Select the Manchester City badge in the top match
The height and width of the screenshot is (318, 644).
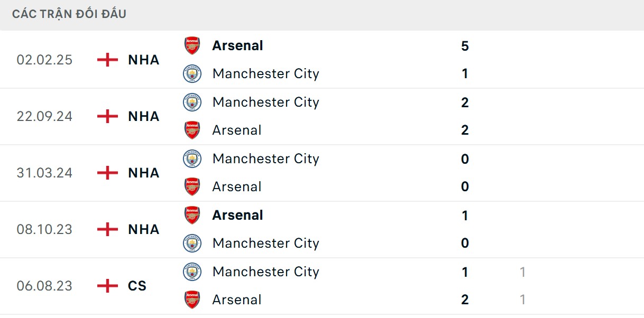[x=191, y=73]
